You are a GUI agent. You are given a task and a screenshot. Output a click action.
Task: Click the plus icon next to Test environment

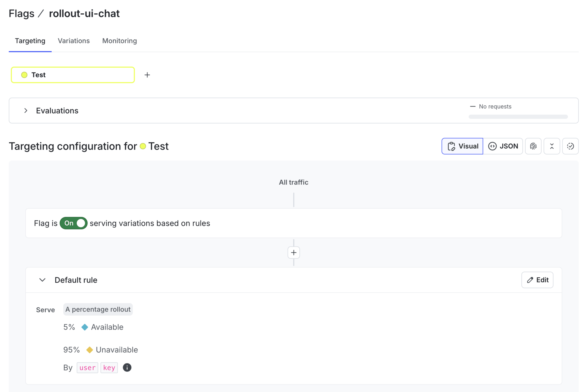tap(147, 75)
